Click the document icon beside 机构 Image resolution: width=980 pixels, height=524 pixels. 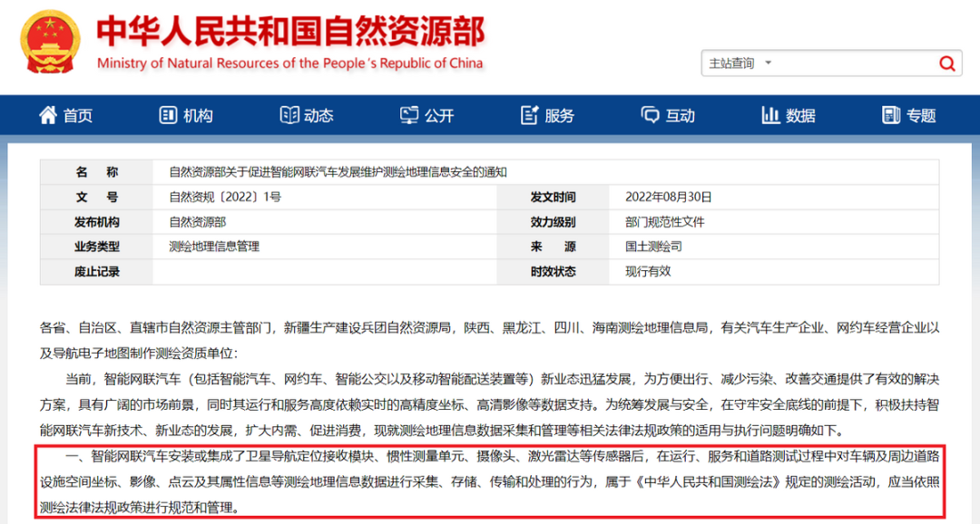(168, 115)
